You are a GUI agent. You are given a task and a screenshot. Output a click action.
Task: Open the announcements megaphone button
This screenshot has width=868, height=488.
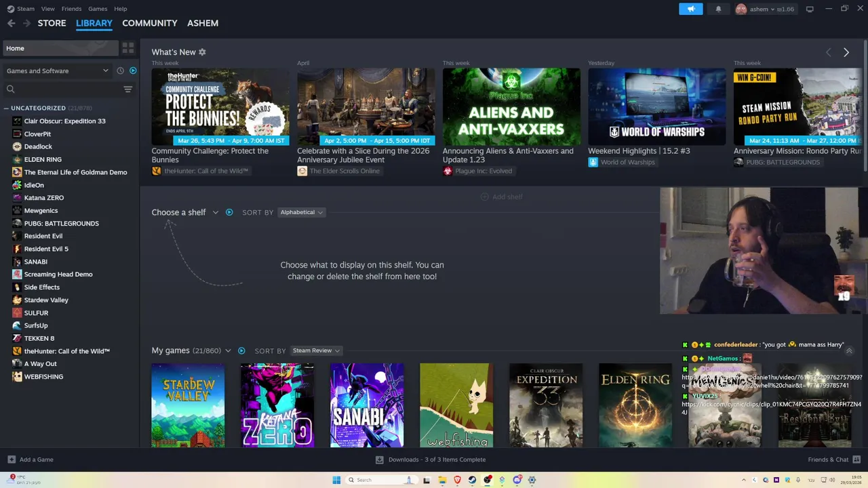tap(691, 9)
